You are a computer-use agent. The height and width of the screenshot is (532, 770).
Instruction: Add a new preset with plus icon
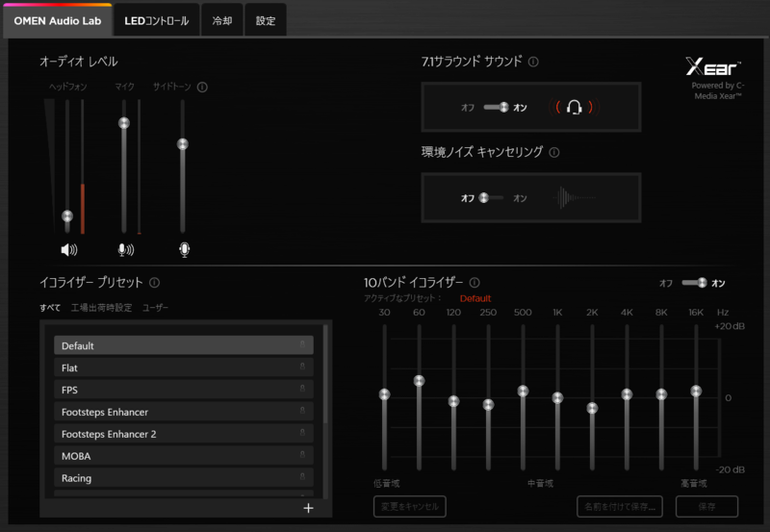coord(308,508)
